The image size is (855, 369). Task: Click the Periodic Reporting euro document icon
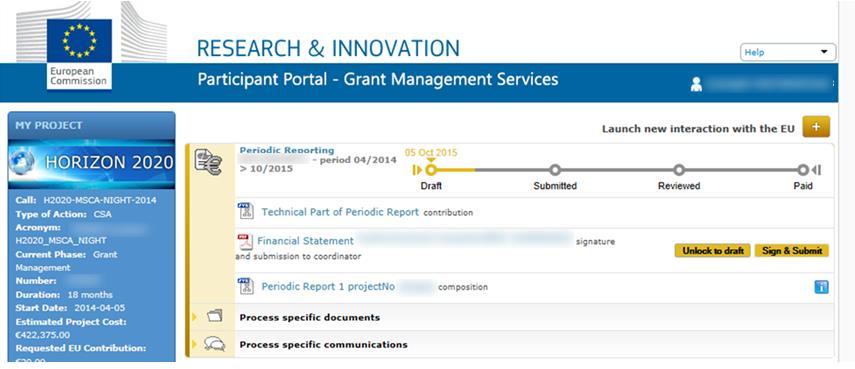(x=209, y=162)
